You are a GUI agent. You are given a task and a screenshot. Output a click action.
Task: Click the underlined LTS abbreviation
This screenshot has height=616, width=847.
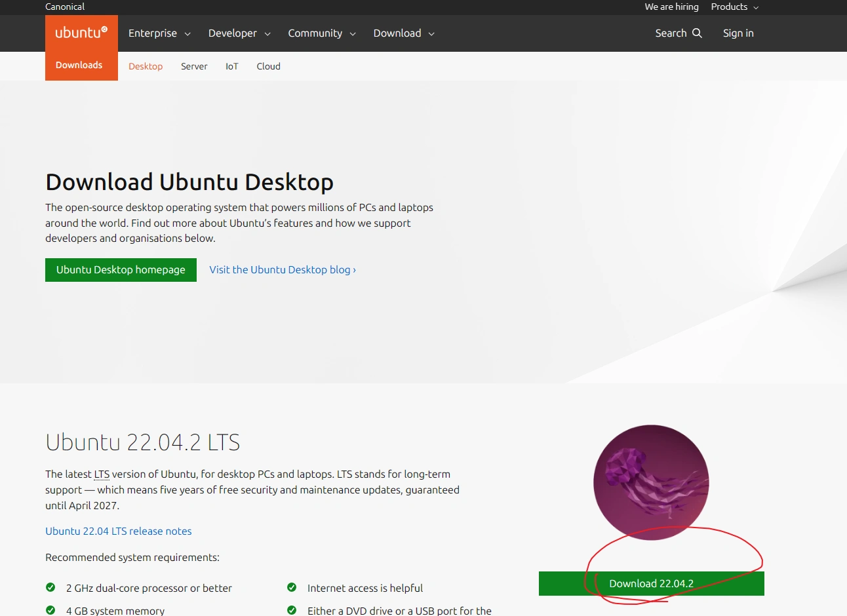tap(102, 474)
